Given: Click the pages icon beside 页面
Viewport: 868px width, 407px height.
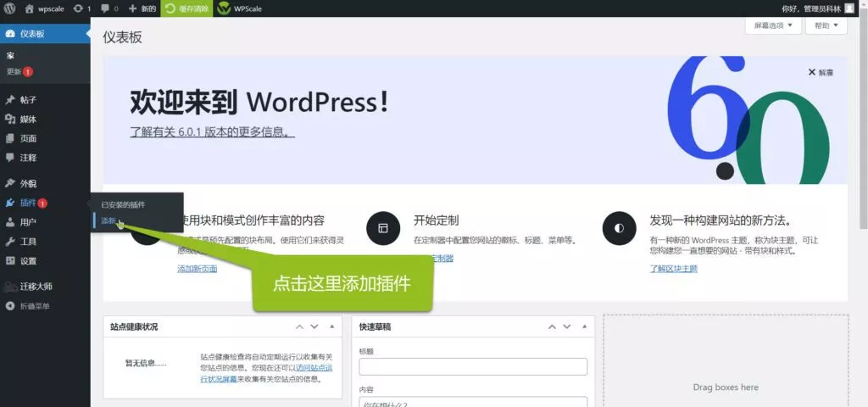Looking at the screenshot, I should point(10,138).
